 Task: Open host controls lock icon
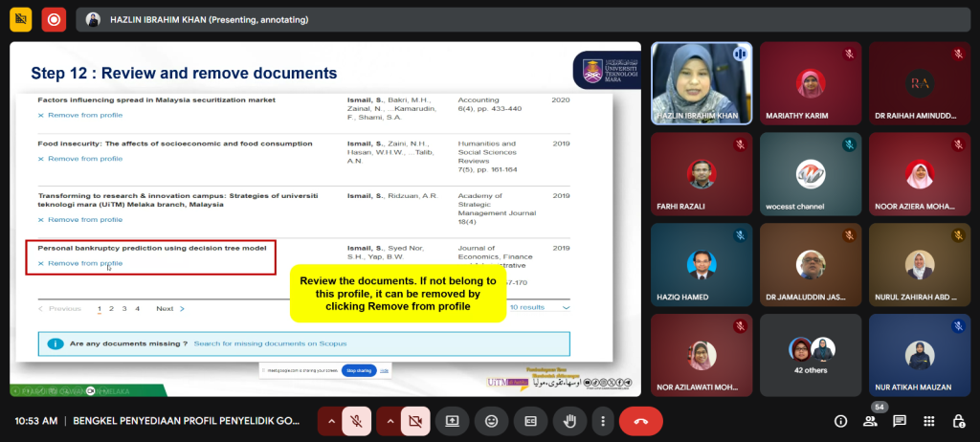958,421
